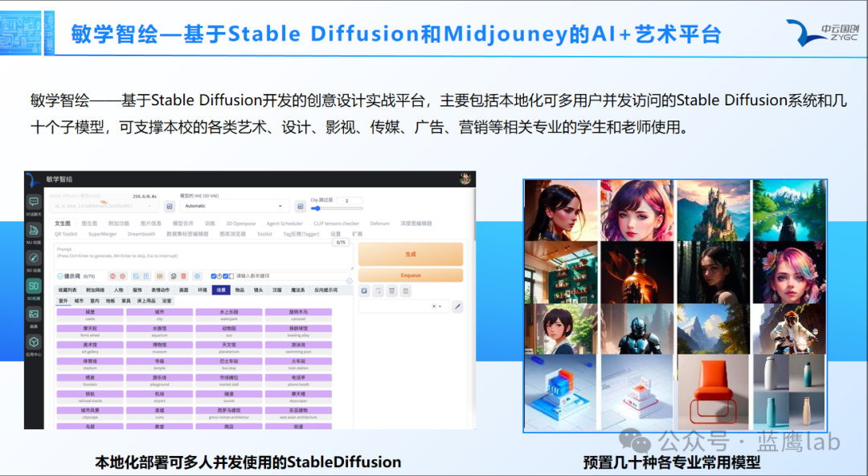Click the blue arrow icon below 生成
The height and width of the screenshot is (476, 868).
point(364,291)
